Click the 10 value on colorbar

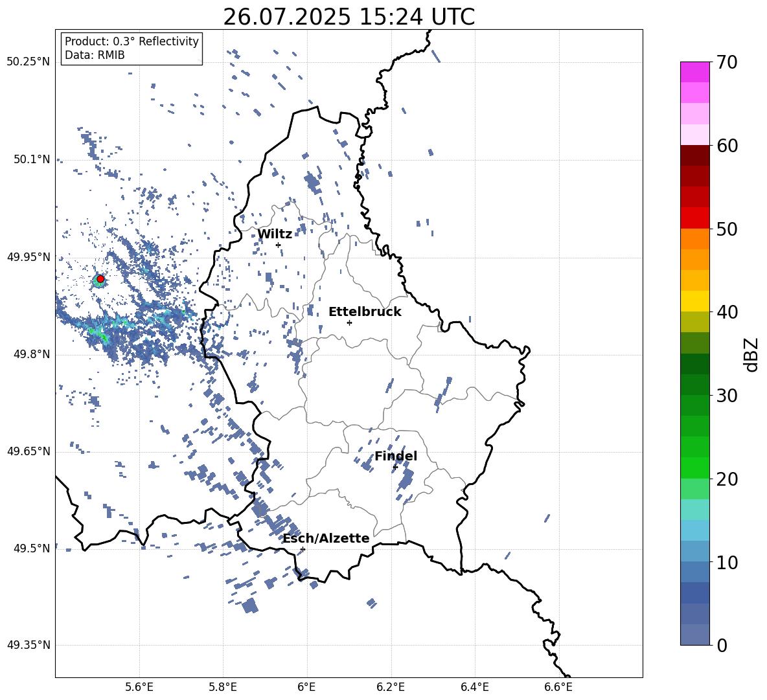point(727,562)
